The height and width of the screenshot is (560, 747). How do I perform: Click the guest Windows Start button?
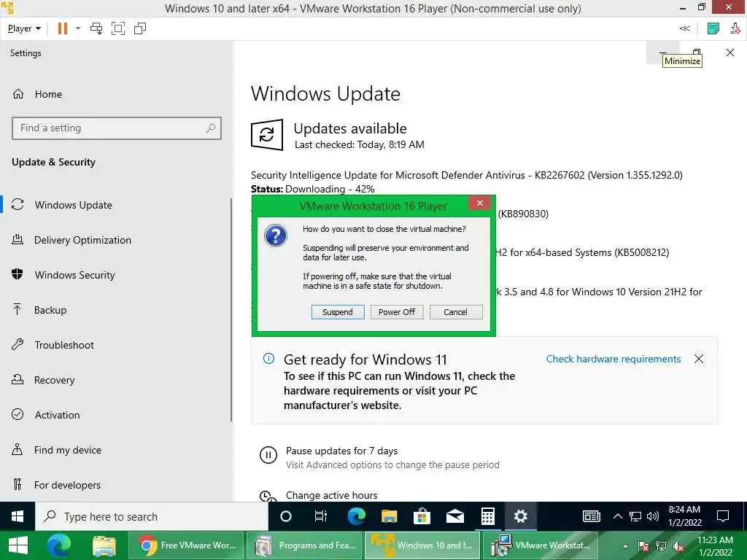coord(18,516)
